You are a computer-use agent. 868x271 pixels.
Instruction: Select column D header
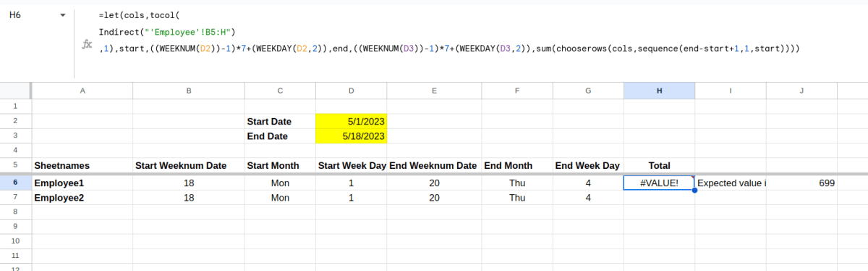352,91
